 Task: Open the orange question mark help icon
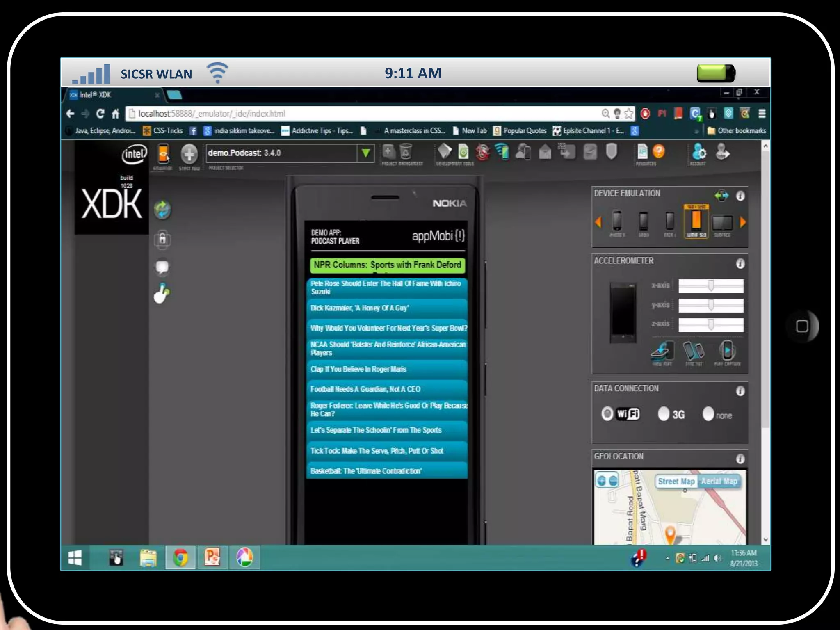(x=659, y=152)
